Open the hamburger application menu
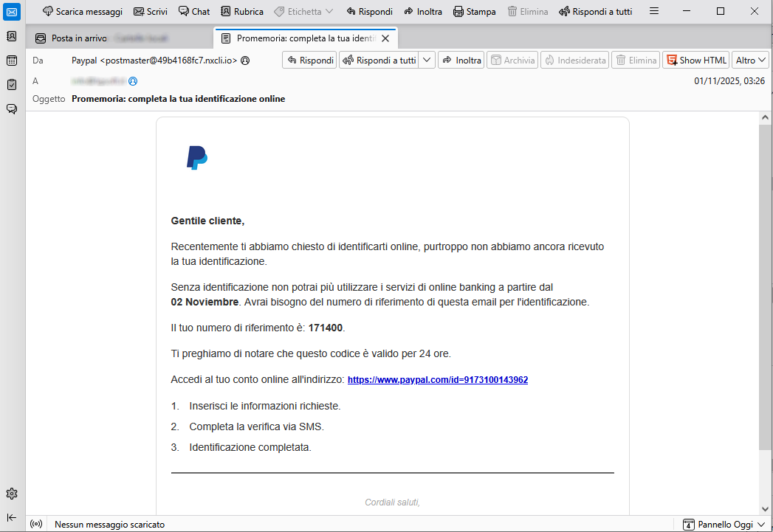This screenshot has height=532, width=773. point(653,12)
